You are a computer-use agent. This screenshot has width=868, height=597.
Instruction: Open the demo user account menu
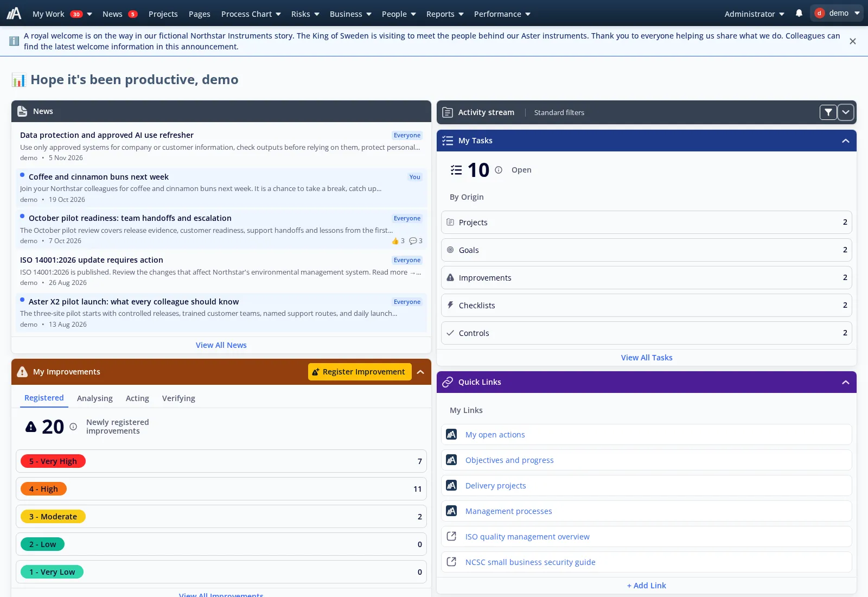(x=837, y=13)
